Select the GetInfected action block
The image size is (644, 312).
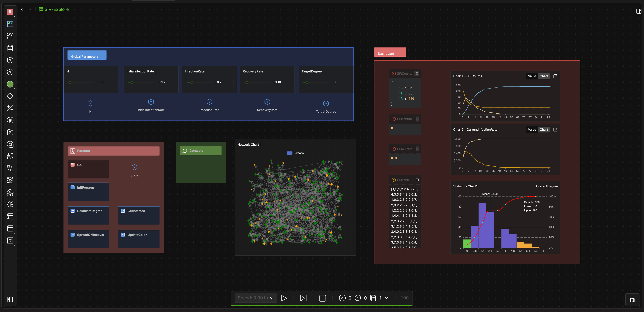(139, 215)
